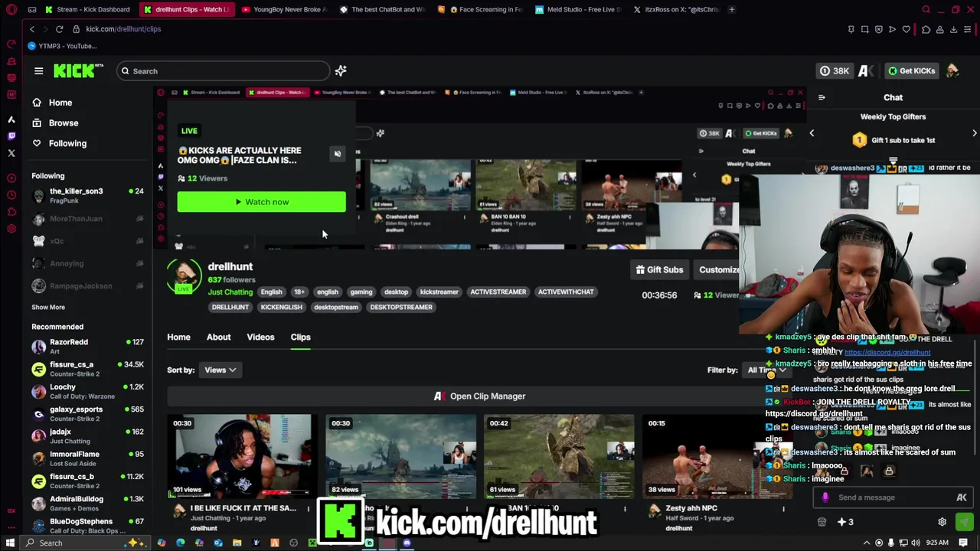The height and width of the screenshot is (551, 980).
Task: Open options for the Zesty ahh NPC clip
Action: pos(783,509)
